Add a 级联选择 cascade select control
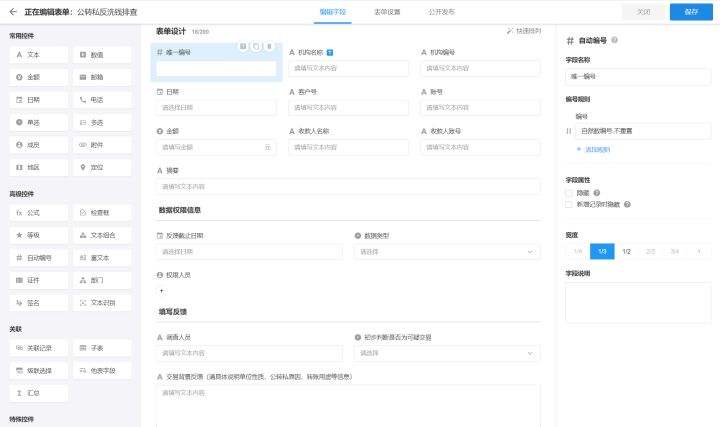The height and width of the screenshot is (427, 720). coord(39,371)
